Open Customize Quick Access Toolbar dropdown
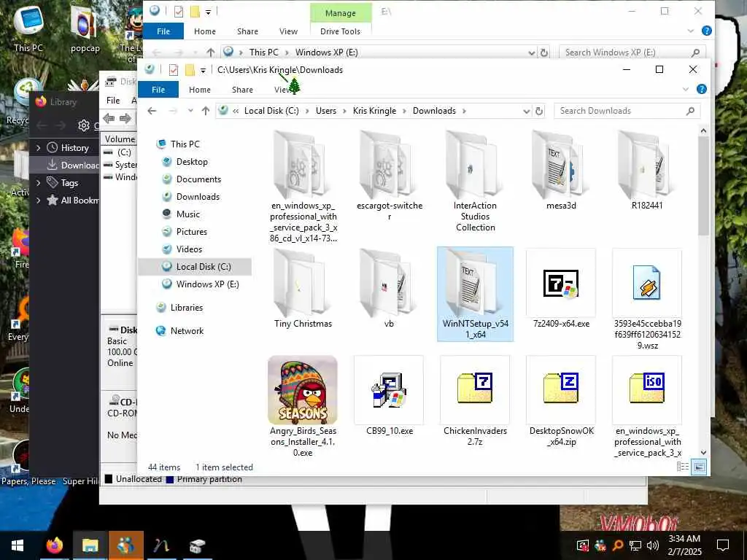Screen dimensions: 747x560 pyautogui.click(x=203, y=71)
